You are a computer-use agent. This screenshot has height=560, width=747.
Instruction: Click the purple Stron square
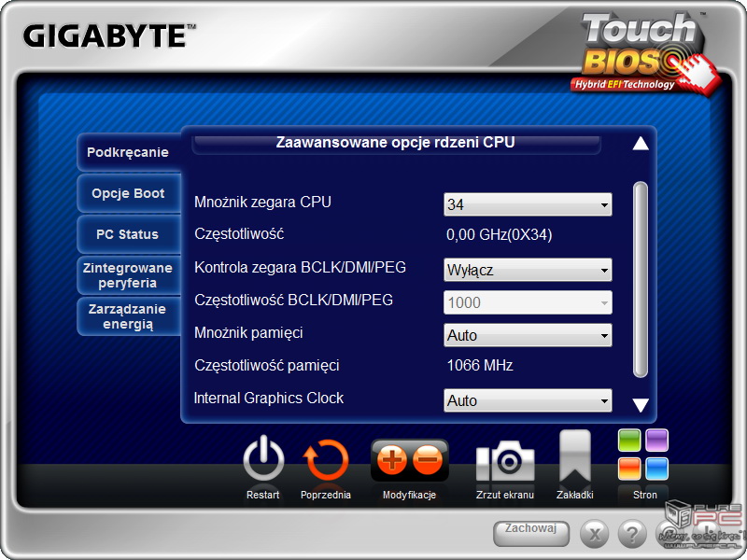click(x=657, y=440)
